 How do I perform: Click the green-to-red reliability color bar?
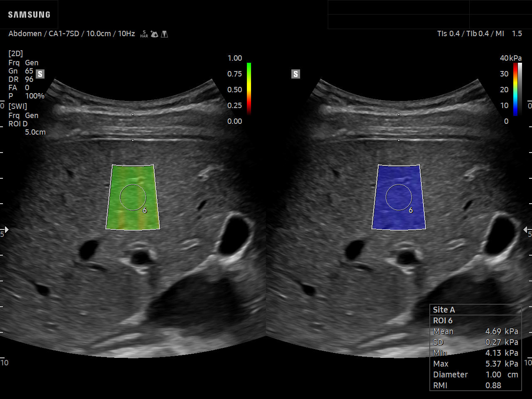click(249, 89)
